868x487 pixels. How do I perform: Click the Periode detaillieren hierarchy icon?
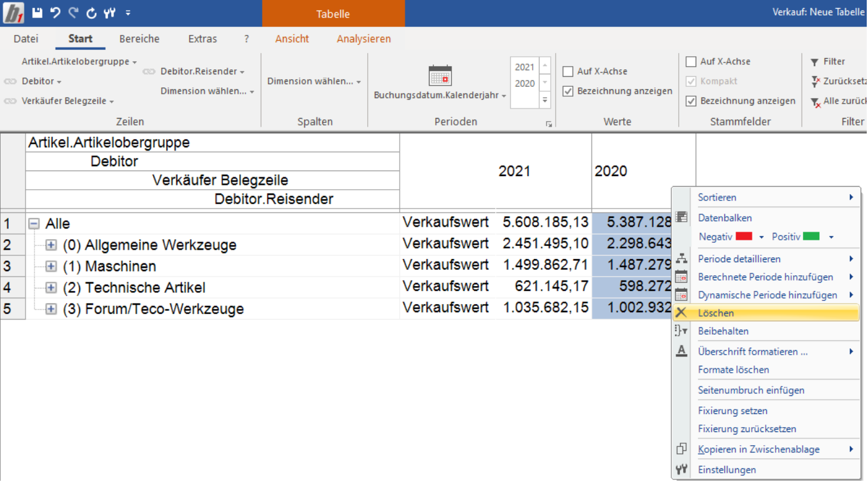[681, 258]
